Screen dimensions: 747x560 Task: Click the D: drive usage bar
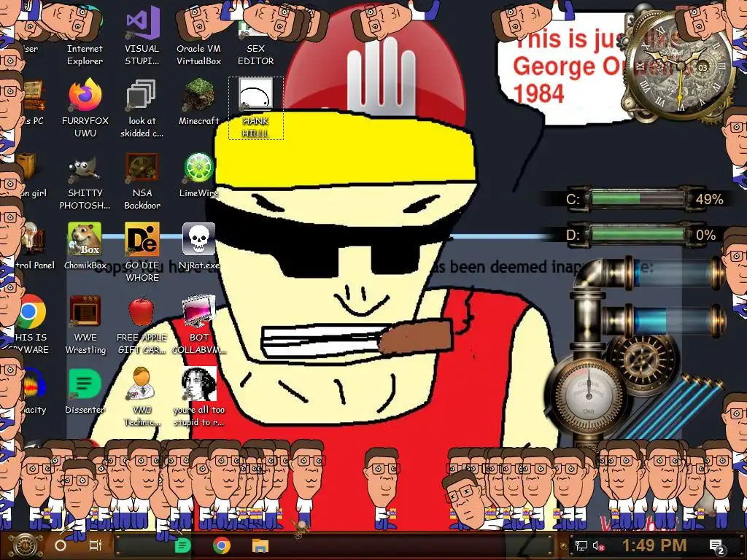pos(638,234)
